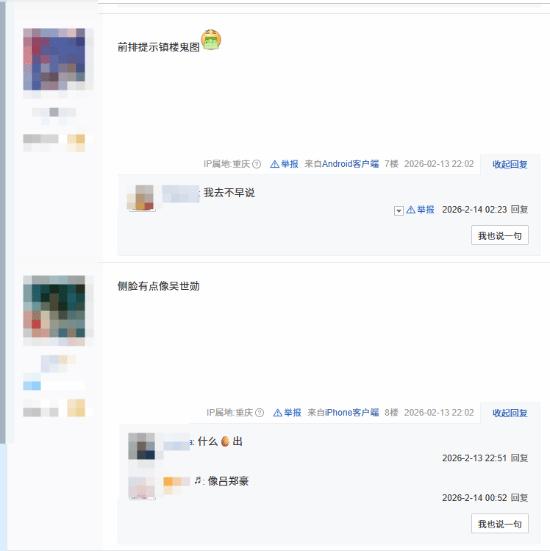Open the dropdown arrow beside the sub-reply report link

click(x=399, y=210)
